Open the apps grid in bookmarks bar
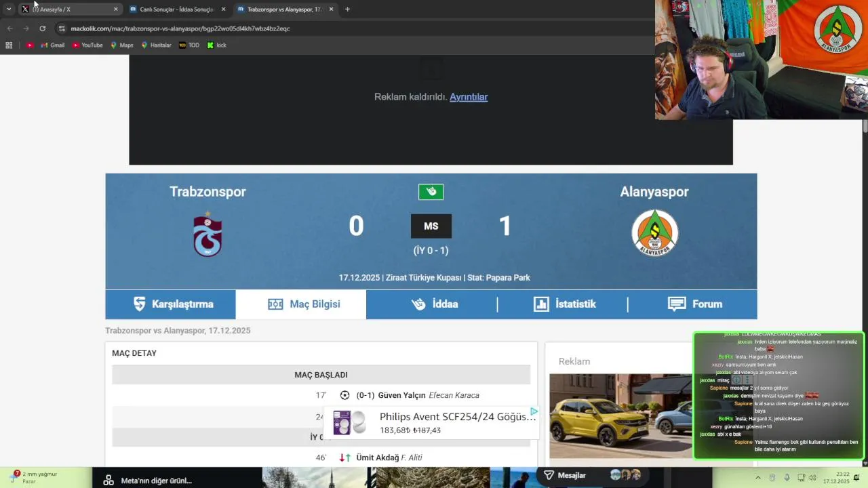The width and height of the screenshot is (868, 488). 9,45
